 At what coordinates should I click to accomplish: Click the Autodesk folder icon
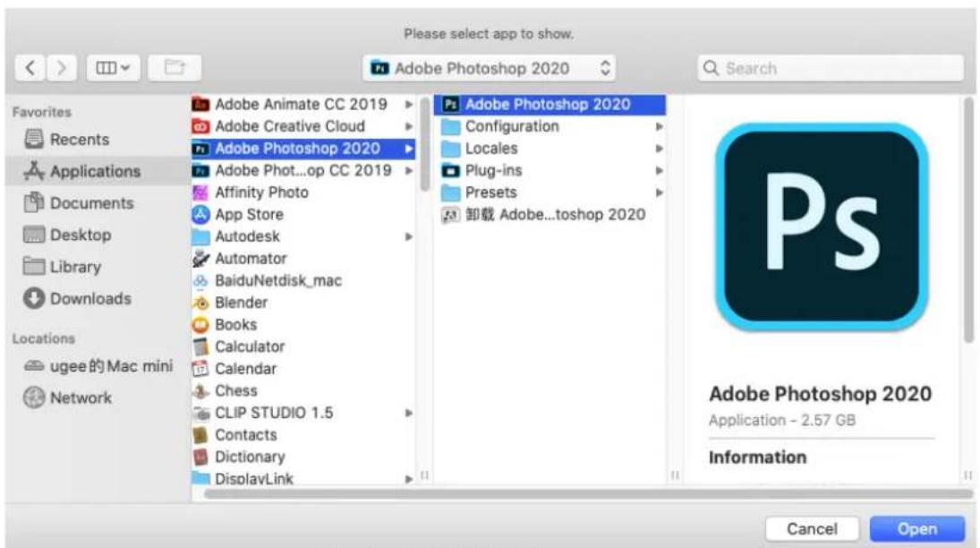tap(200, 236)
